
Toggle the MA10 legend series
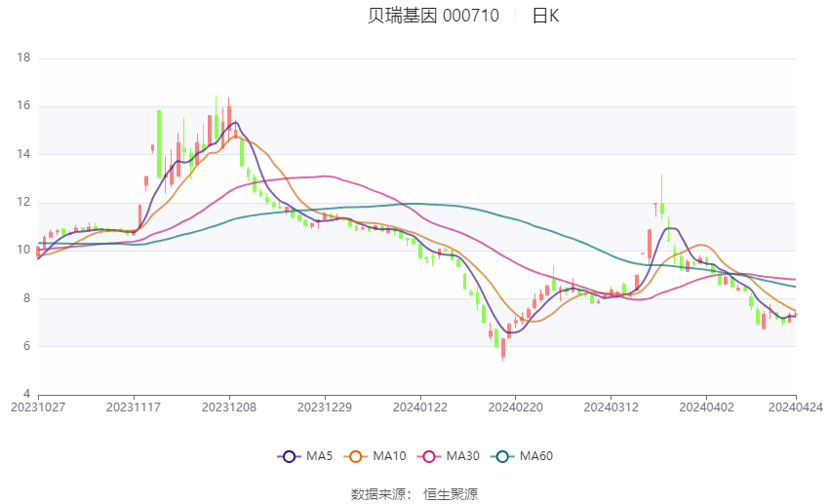[375, 456]
